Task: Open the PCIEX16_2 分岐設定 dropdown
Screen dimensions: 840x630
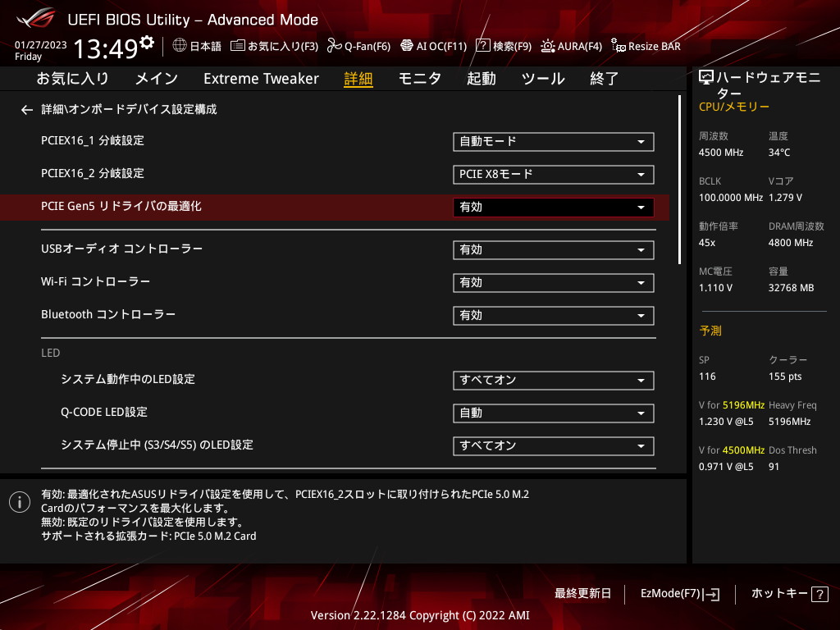Action: (x=554, y=174)
